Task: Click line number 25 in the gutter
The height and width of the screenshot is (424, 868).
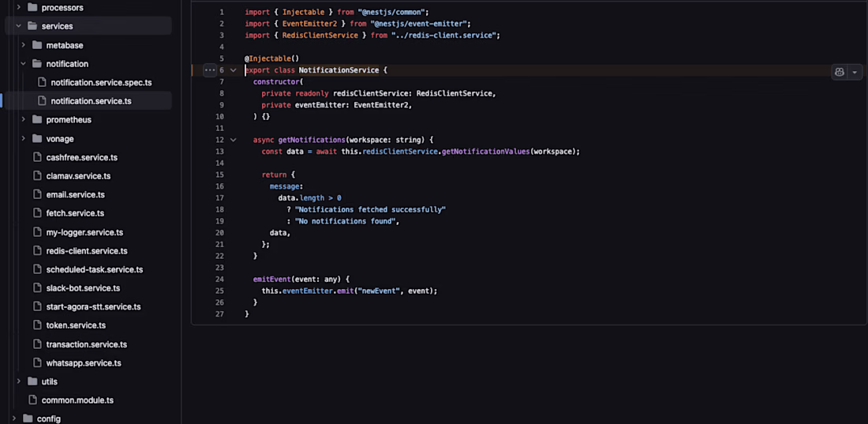Action: point(220,291)
